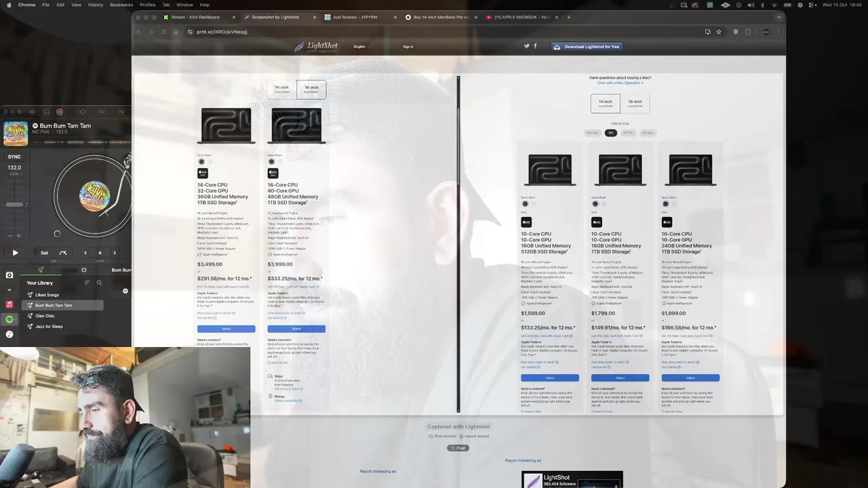Bookmark this page with the star icon

tap(719, 32)
